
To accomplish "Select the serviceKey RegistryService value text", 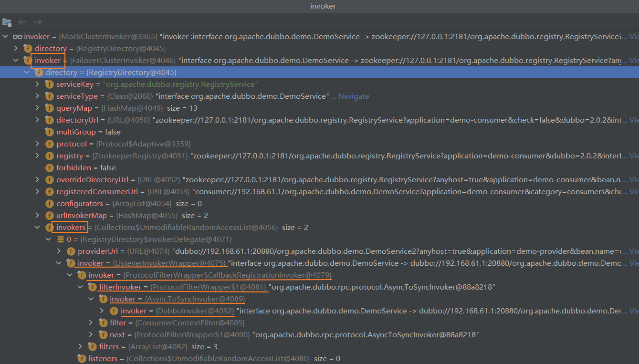I will pyautogui.click(x=180, y=84).
